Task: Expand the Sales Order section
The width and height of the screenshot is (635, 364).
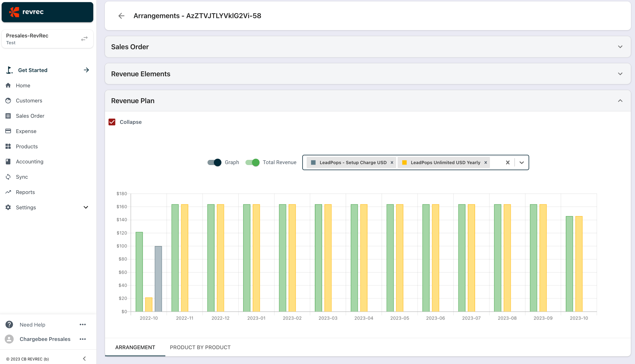Action: click(x=620, y=47)
